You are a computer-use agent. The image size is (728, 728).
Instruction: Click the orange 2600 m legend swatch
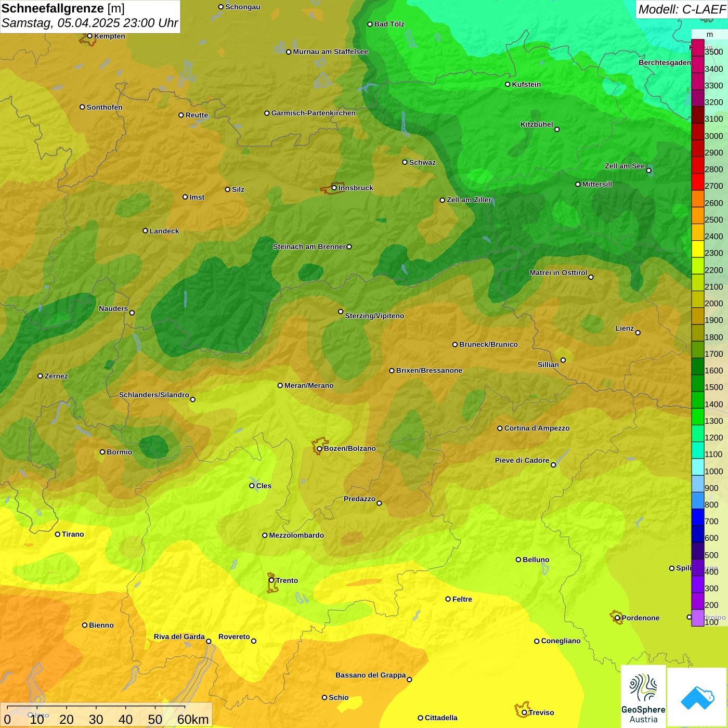[x=698, y=199]
